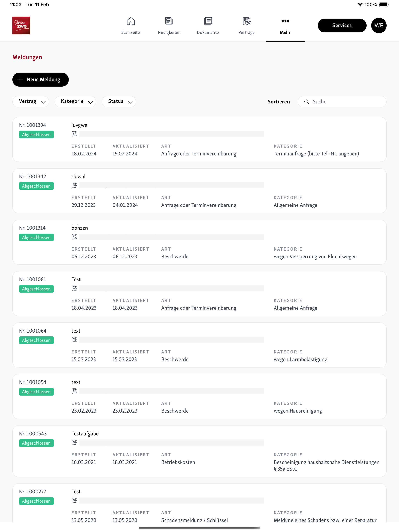Open message Nr. 1001081
This screenshot has height=532, width=399.
click(199, 294)
